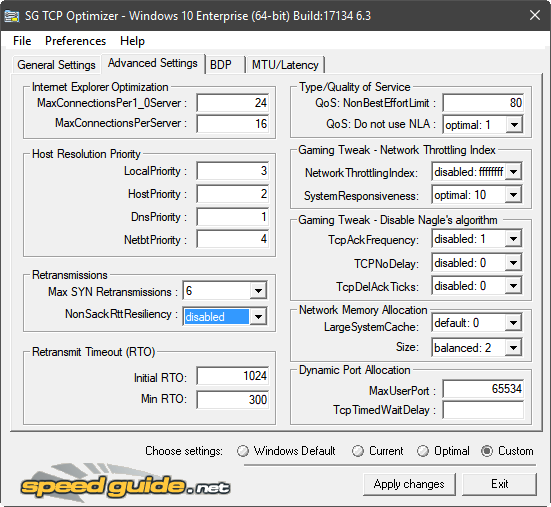Viewport: 551px width, 507px height.
Task: Switch to the BDP tab
Action: [225, 65]
